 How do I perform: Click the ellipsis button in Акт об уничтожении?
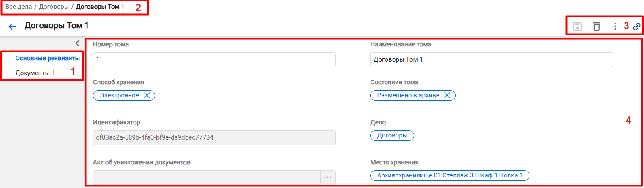328,177
